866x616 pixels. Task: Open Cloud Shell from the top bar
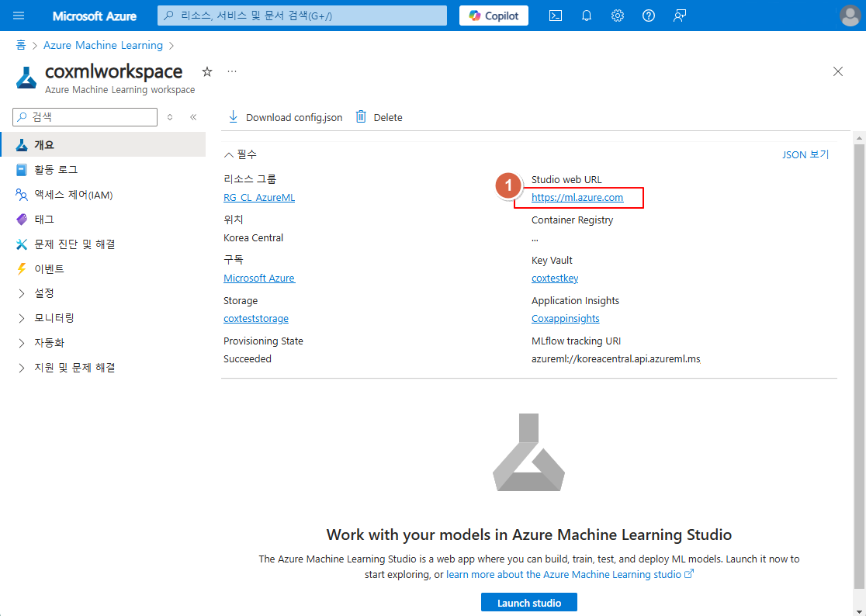pyautogui.click(x=556, y=16)
